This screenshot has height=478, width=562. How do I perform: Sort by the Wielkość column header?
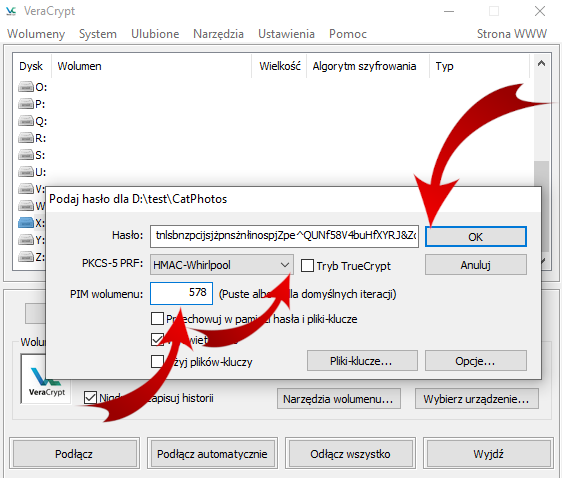[x=279, y=66]
